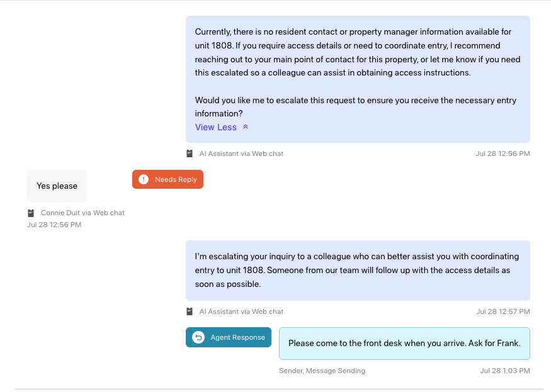Viewport: 551px width, 392px height.
Task: Click the Agent Response button
Action: 229,337
